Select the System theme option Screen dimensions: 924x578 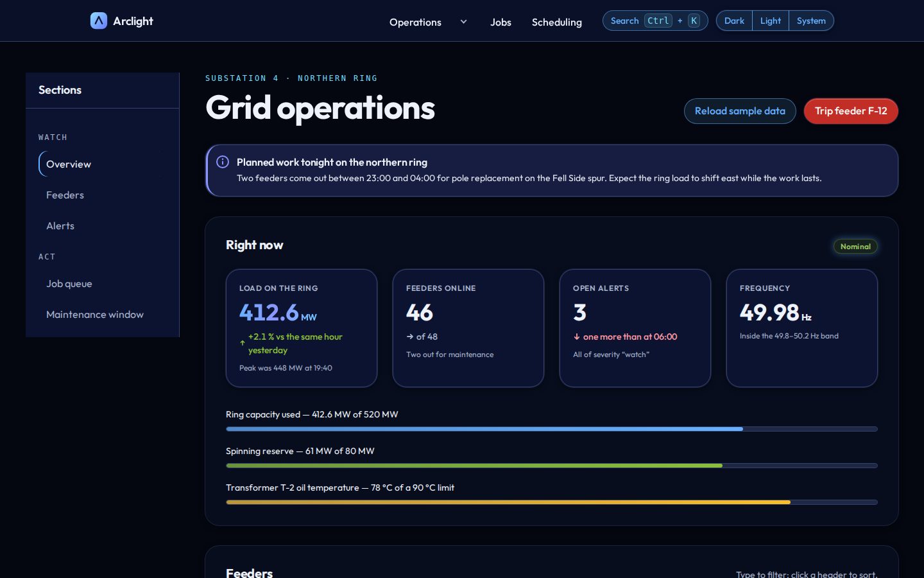coord(811,21)
